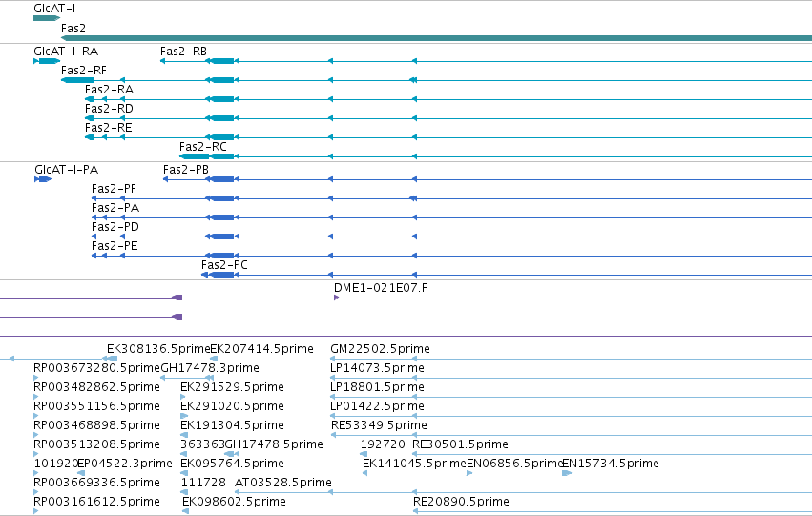Select the purple DME1-021E07.F arrow glyph
The image size is (812, 516).
337,298
